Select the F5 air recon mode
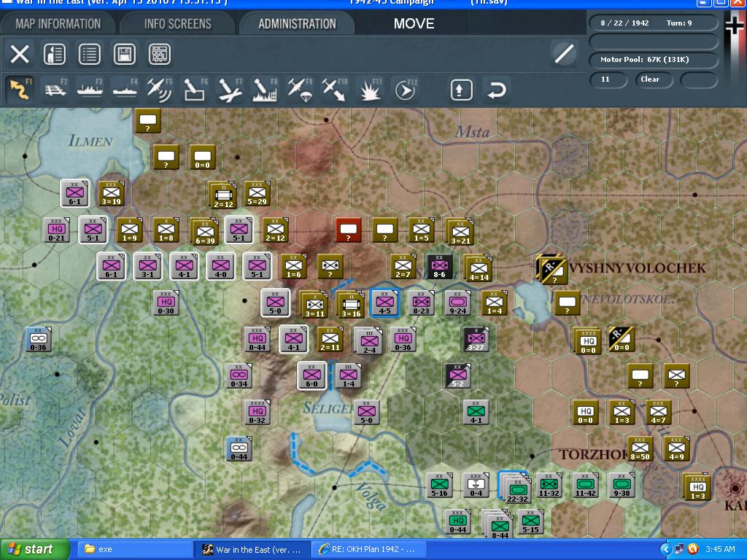Image resolution: width=747 pixels, height=560 pixels. [x=160, y=90]
